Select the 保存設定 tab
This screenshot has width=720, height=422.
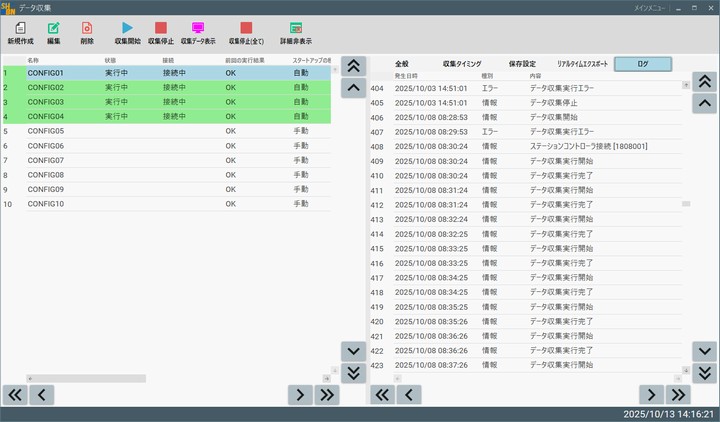pyautogui.click(x=522, y=64)
